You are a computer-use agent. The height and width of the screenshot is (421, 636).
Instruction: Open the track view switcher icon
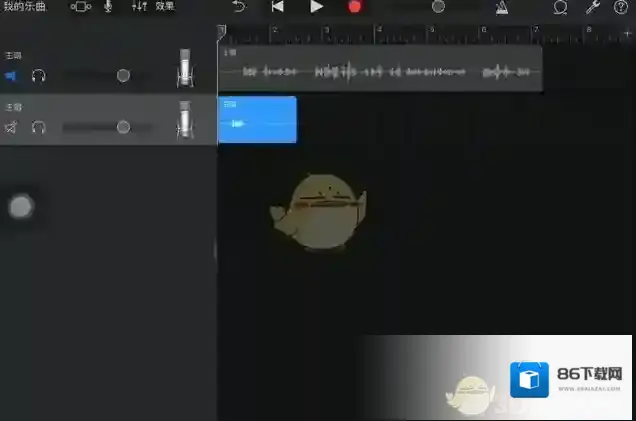(80, 7)
